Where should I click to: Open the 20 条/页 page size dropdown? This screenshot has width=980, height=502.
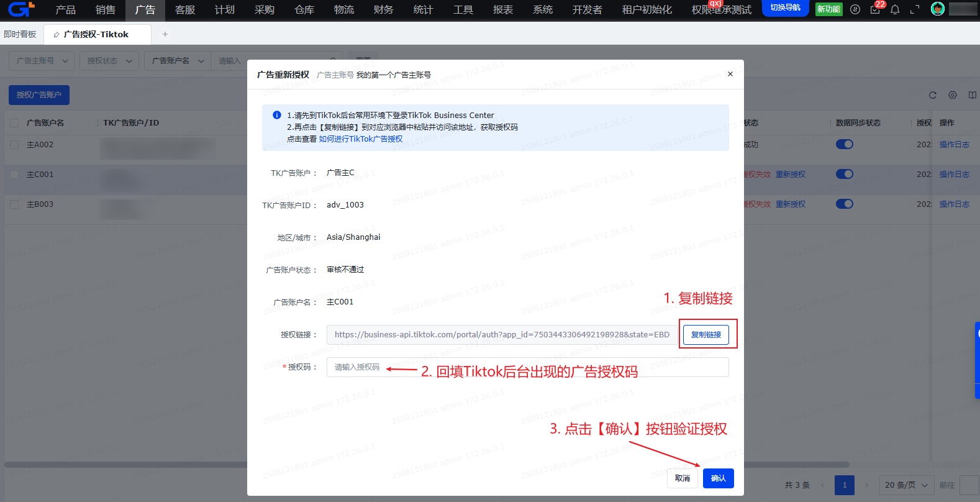907,485
